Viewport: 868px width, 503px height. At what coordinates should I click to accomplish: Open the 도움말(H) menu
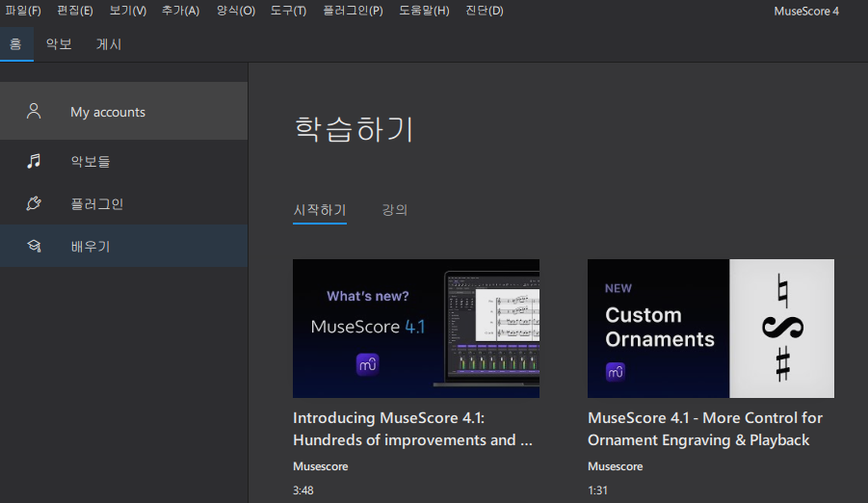tap(424, 11)
